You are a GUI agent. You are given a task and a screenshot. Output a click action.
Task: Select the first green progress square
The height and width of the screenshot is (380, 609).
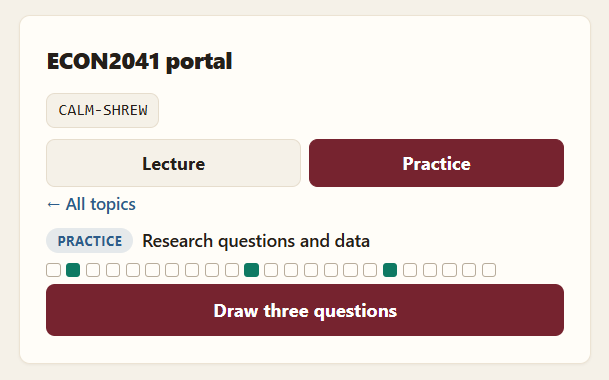coord(73,270)
